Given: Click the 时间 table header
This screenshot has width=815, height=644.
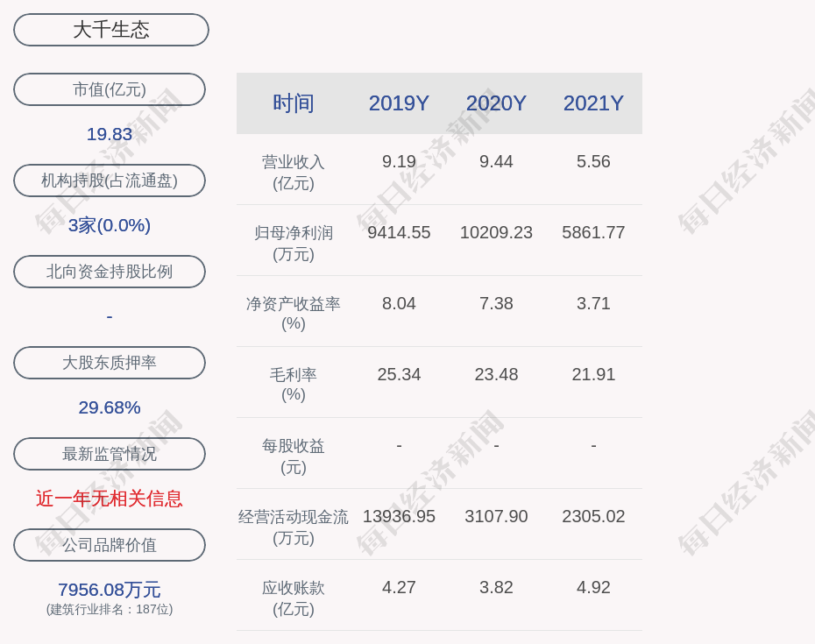Looking at the screenshot, I should pos(294,103).
